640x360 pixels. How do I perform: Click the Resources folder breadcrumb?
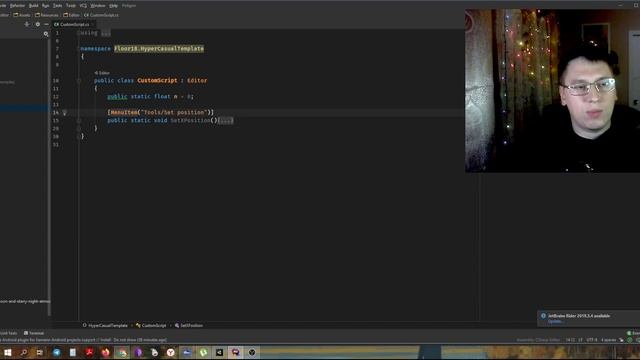[47, 15]
